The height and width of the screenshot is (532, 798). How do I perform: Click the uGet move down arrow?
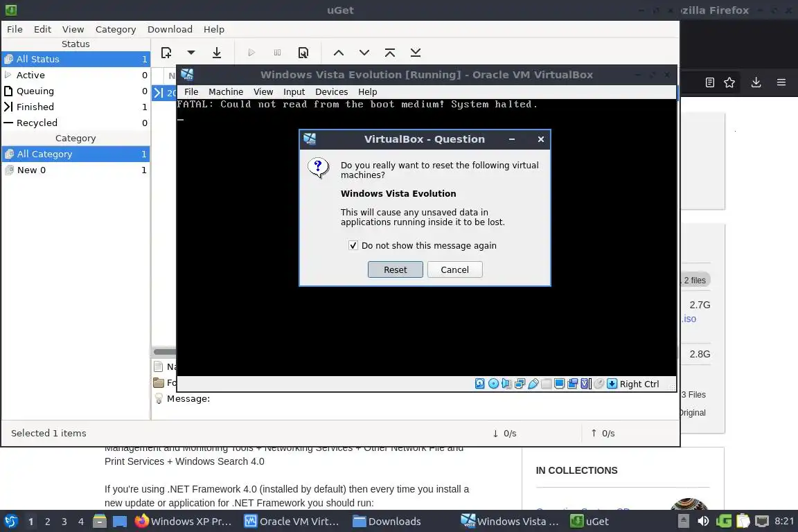point(364,53)
